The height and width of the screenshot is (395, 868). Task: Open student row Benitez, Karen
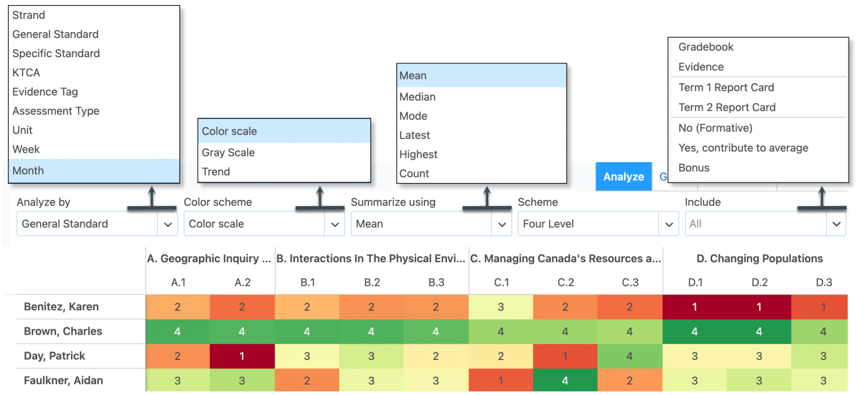61,307
